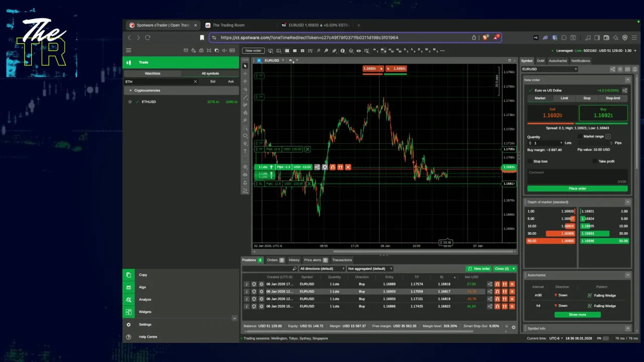Collapse the Autochartist section

(627, 276)
